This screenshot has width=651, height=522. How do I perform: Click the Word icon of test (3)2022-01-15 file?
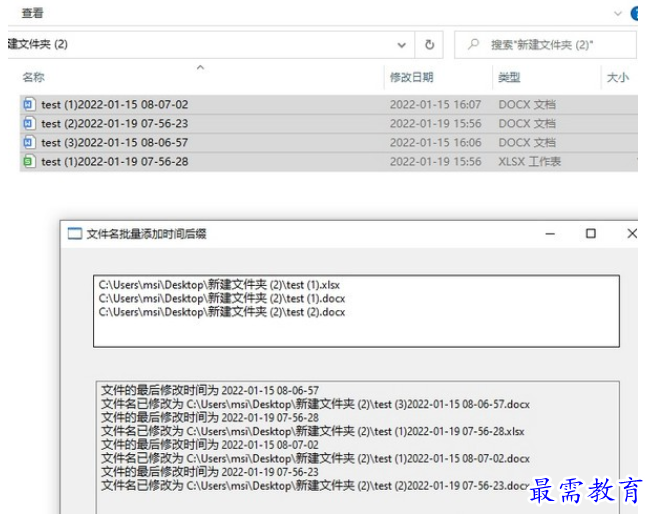click(28, 142)
